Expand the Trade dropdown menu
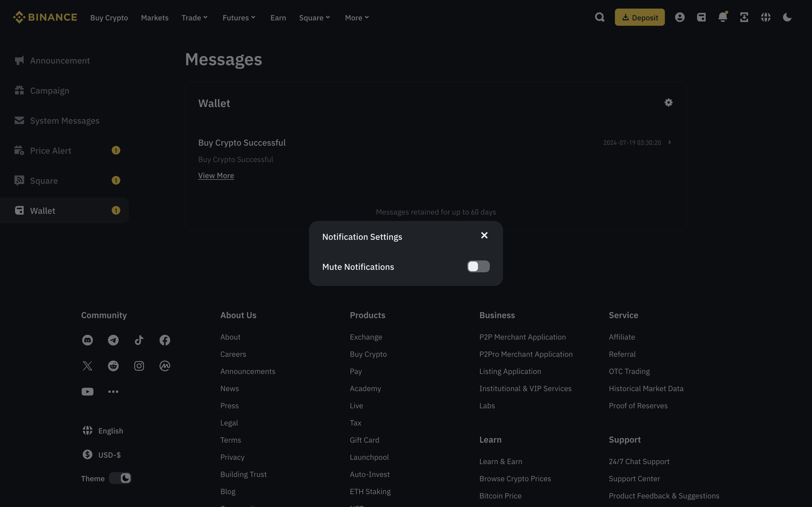This screenshot has height=507, width=812. 195,18
